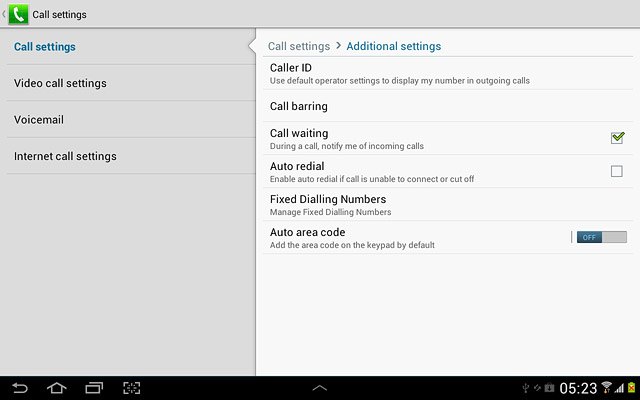Image resolution: width=640 pixels, height=400 pixels.
Task: Click the breadcrumb chevron separator
Action: tap(338, 46)
